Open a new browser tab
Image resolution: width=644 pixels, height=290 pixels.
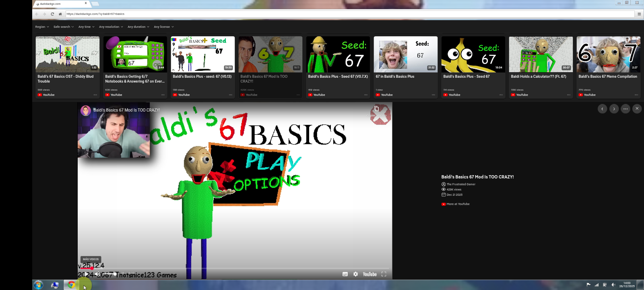click(x=95, y=4)
